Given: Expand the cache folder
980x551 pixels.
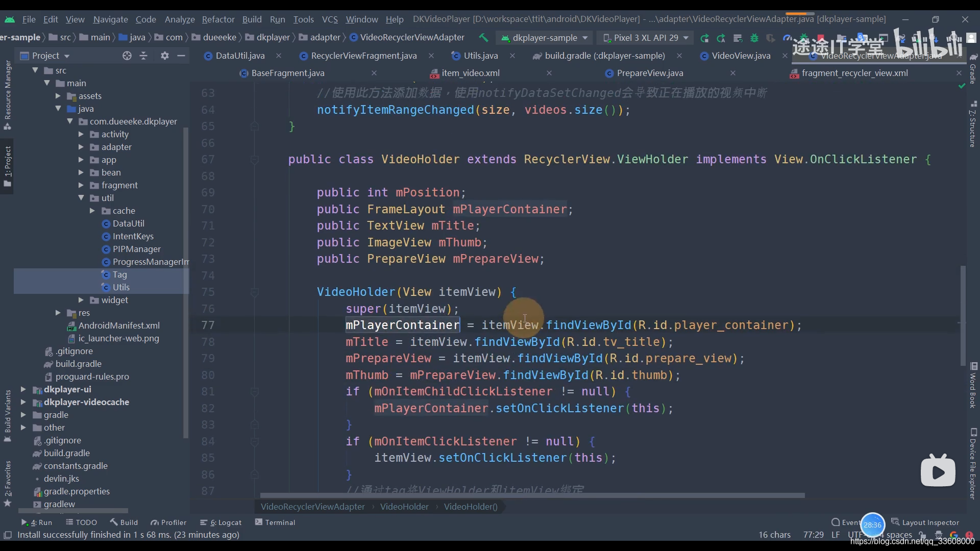Looking at the screenshot, I should [x=92, y=211].
